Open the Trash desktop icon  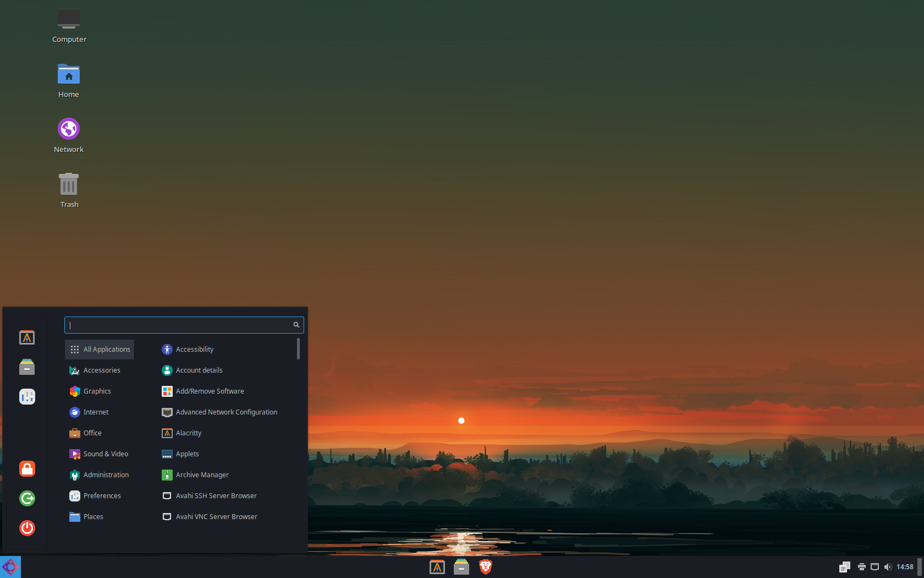69,191
